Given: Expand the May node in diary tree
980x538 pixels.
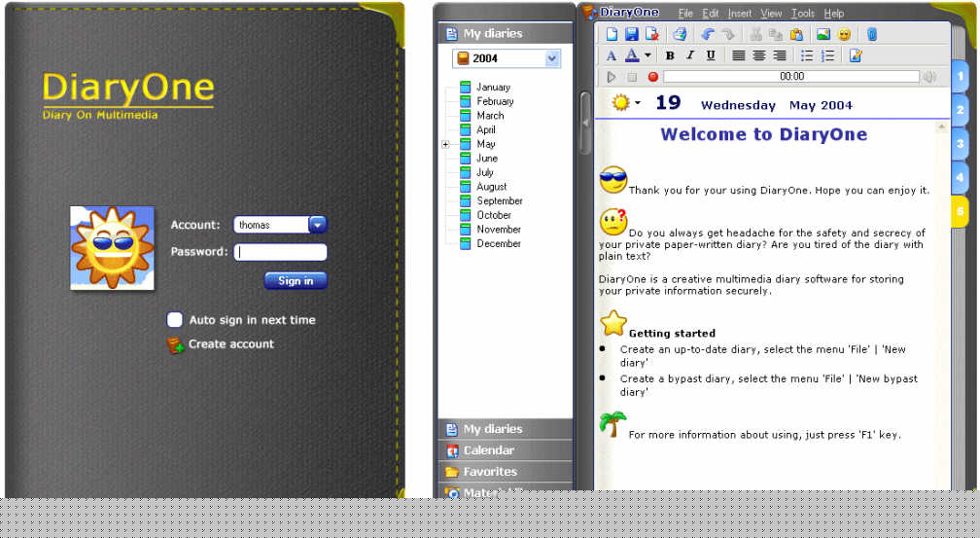Looking at the screenshot, I should click(x=445, y=145).
